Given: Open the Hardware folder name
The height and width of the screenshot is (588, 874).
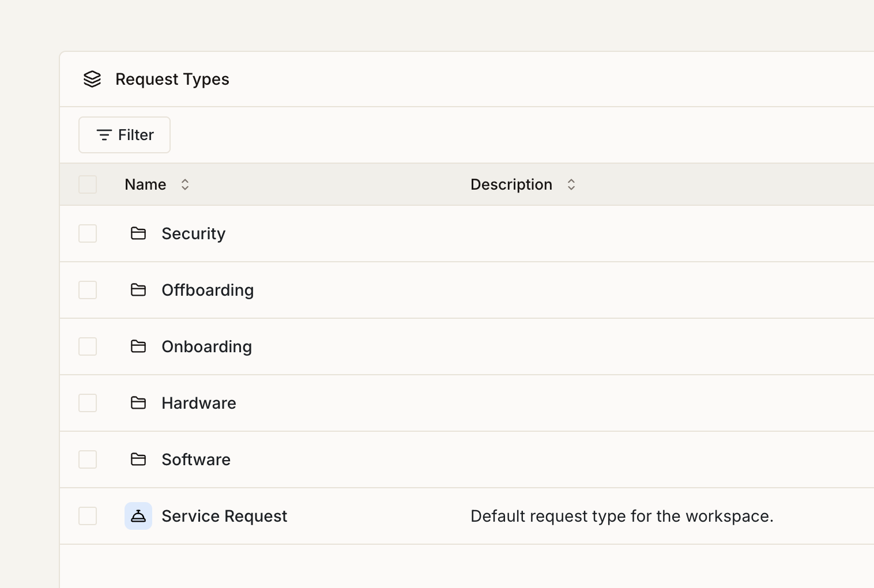Looking at the screenshot, I should pyautogui.click(x=199, y=403).
